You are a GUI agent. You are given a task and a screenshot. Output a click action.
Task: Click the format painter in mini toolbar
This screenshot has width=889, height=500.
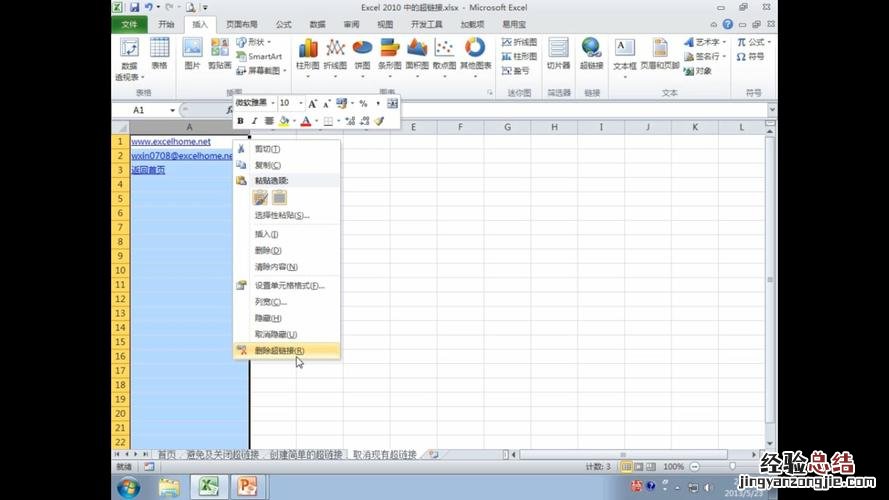[379, 121]
